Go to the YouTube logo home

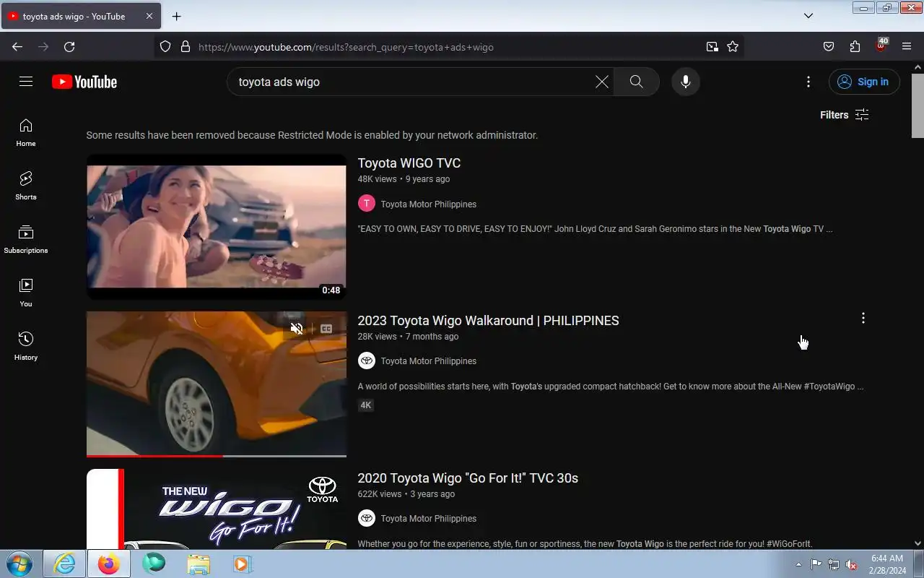click(x=84, y=82)
